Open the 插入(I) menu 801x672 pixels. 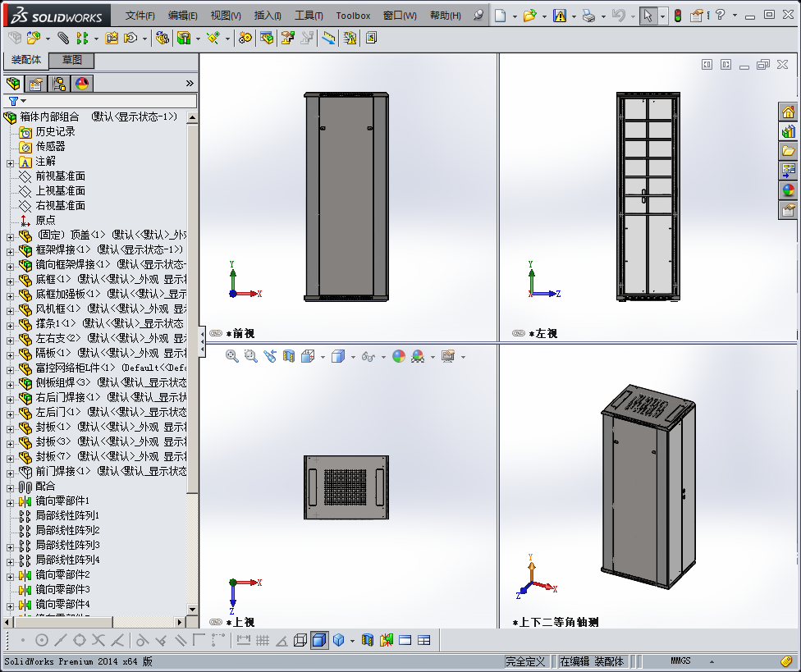pyautogui.click(x=268, y=16)
